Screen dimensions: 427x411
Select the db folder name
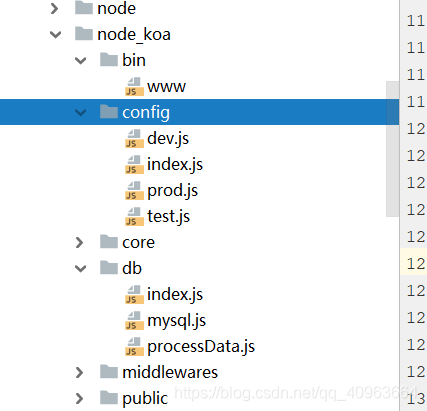pyautogui.click(x=132, y=268)
